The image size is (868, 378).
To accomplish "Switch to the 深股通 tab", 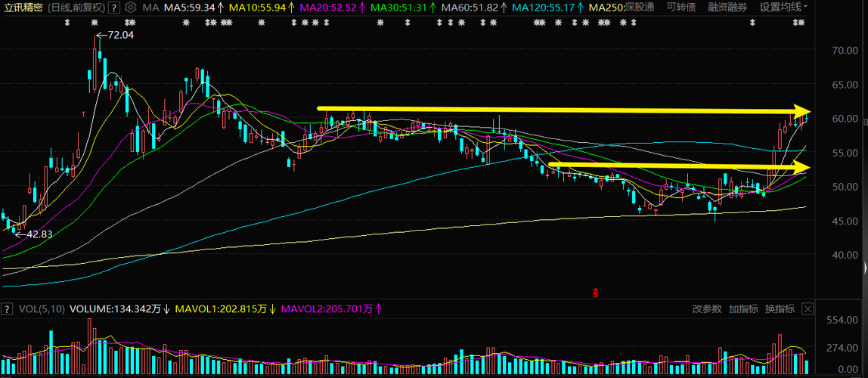I will coord(639,8).
